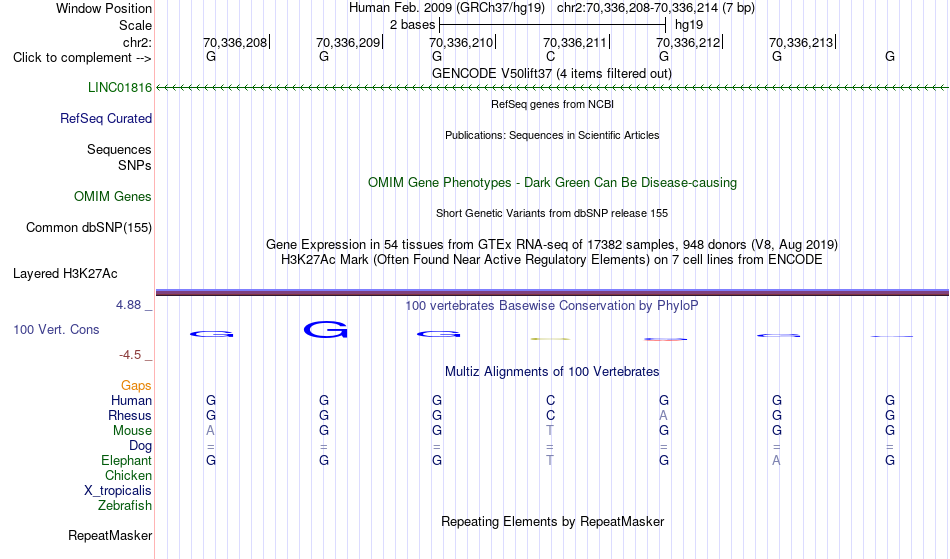
Task: Click the Mouse row's pale A base
Action: coord(210,431)
